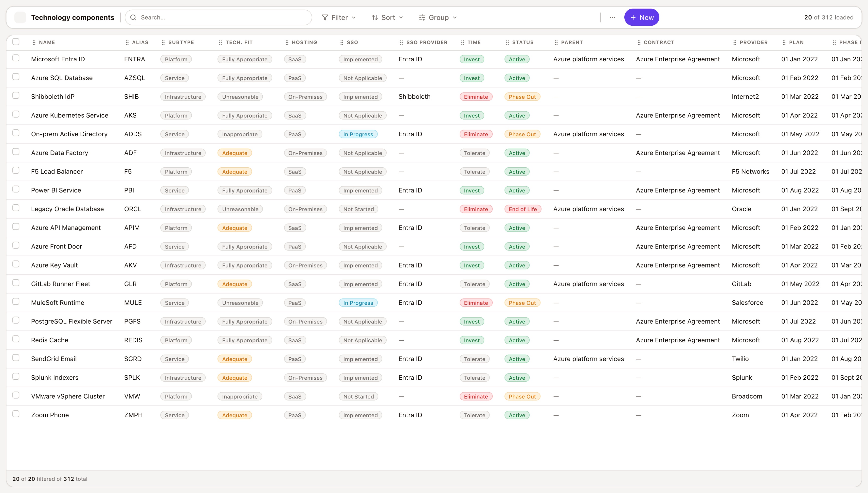Click the funnel icon on Filter
Image resolution: width=868 pixels, height=493 pixels.
(x=325, y=17)
